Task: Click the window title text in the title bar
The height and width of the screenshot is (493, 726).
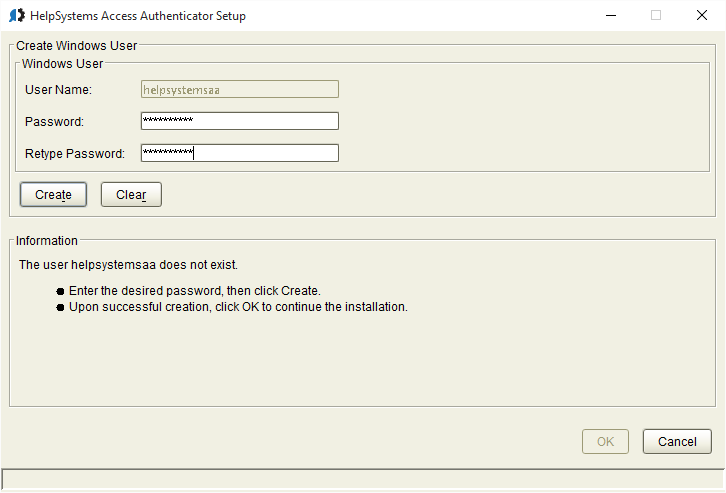Action: [138, 16]
